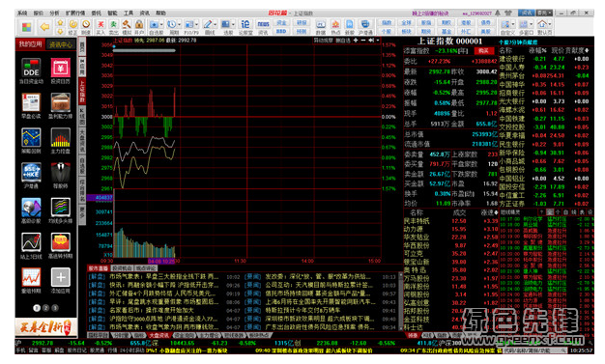Click the yellow back arrow button
Screen dimensions: 605x364
pos(45,27)
